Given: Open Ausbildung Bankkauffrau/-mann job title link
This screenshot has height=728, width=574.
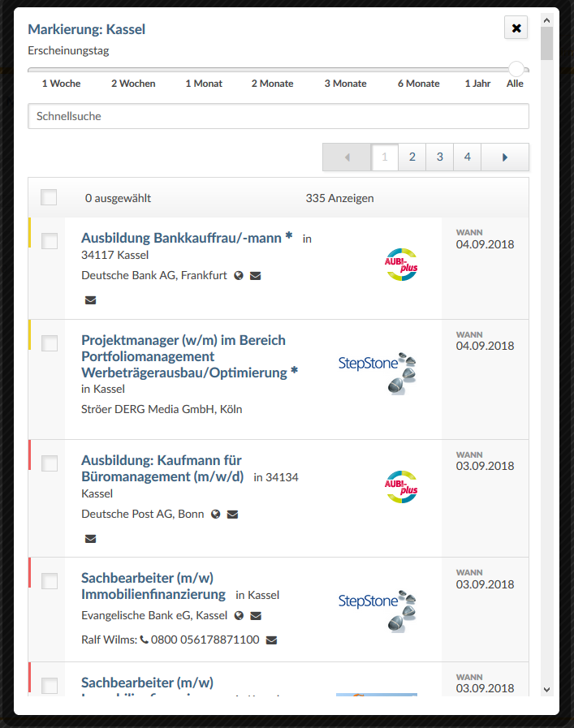Looking at the screenshot, I should click(x=186, y=238).
